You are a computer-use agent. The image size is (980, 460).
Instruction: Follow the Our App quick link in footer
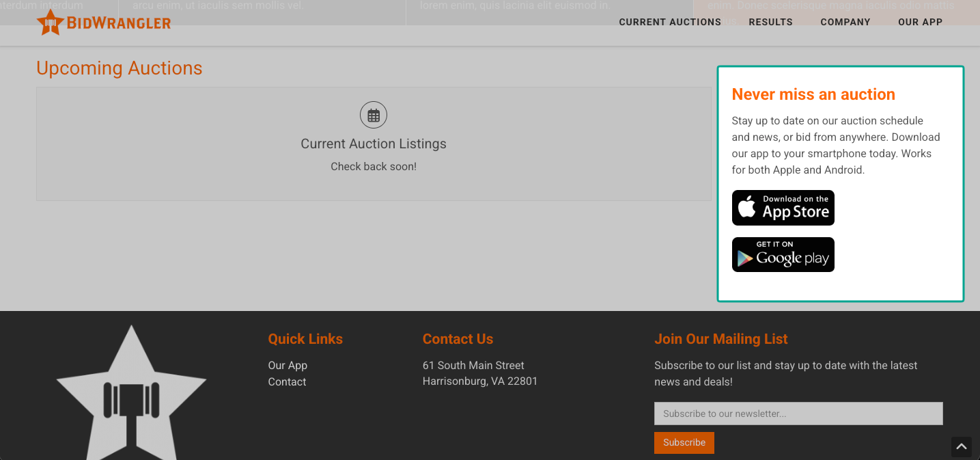coord(288,365)
